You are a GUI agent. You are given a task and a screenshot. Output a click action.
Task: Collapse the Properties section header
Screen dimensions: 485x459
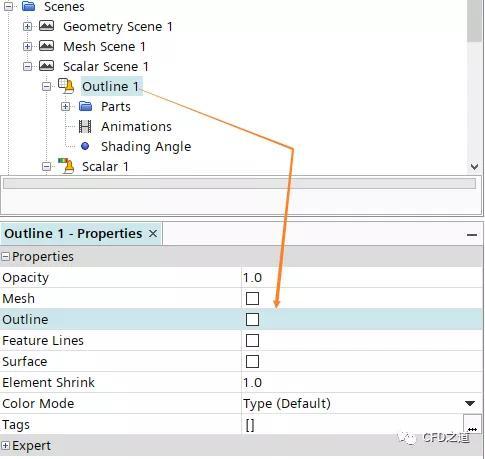[x=6, y=257]
